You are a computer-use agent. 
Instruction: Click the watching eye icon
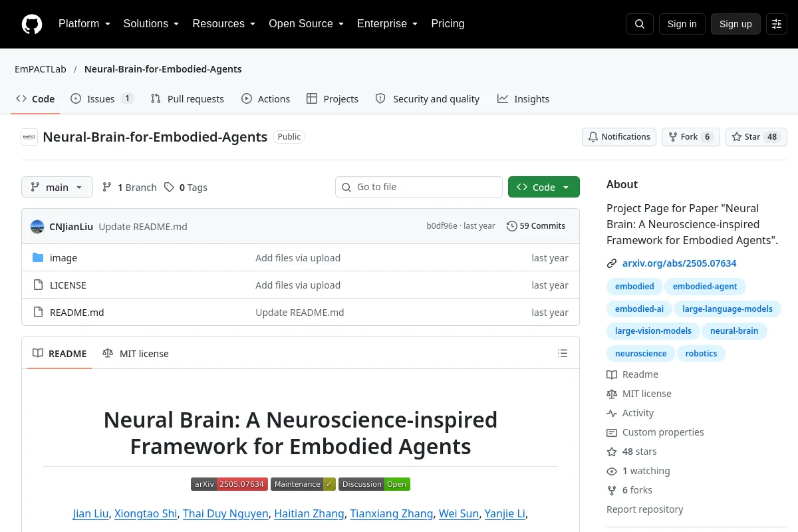(612, 471)
